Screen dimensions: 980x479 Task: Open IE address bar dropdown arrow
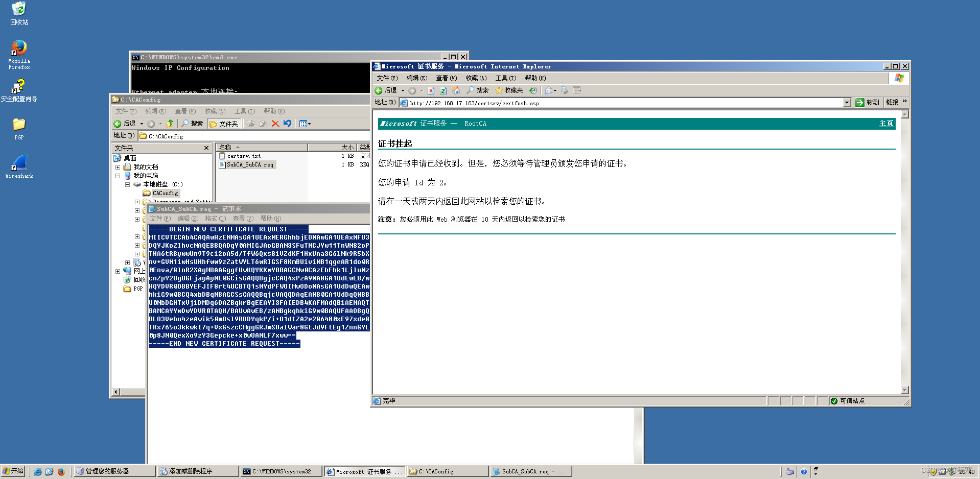(x=847, y=103)
